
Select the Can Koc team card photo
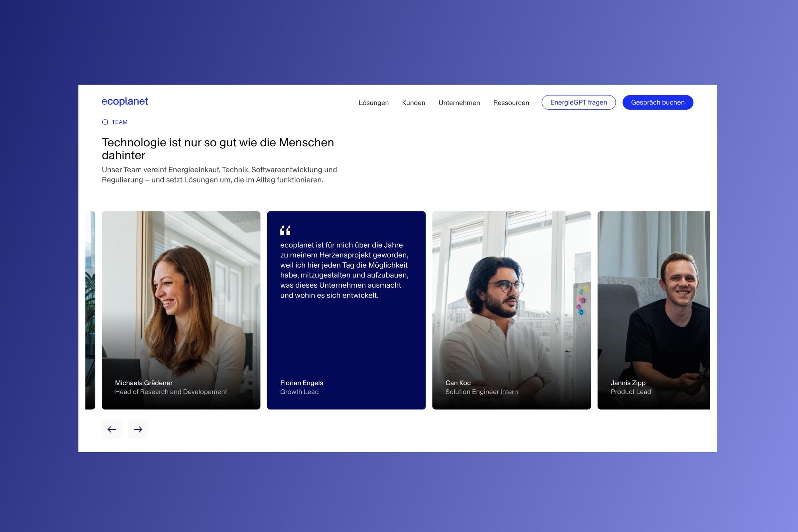(x=512, y=310)
